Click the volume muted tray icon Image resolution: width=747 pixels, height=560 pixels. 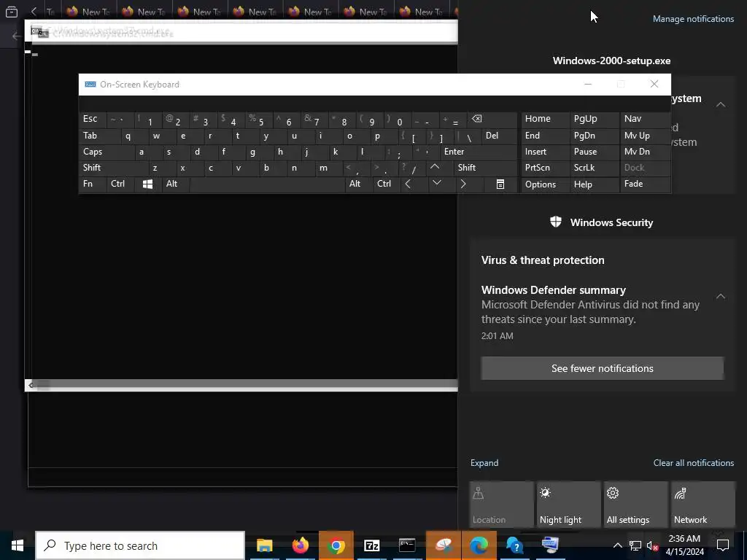[x=651, y=545]
